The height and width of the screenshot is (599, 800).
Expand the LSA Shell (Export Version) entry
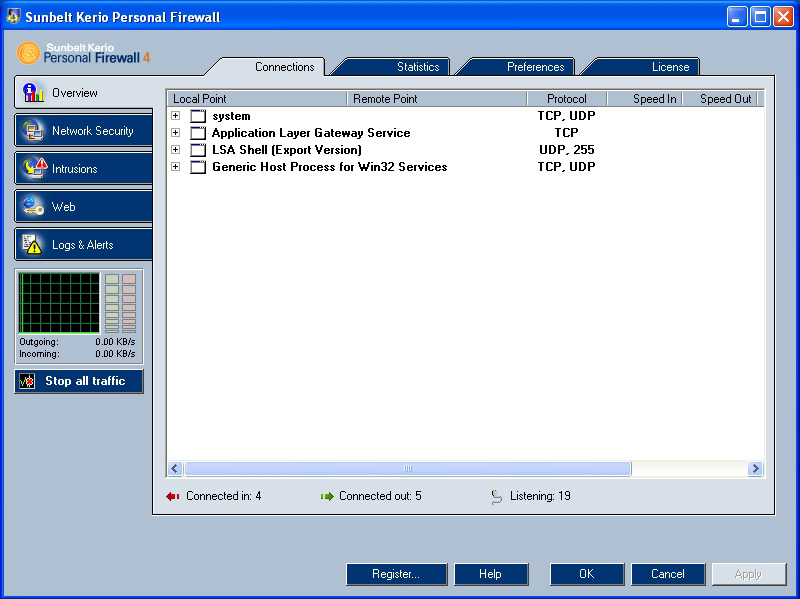(x=176, y=150)
